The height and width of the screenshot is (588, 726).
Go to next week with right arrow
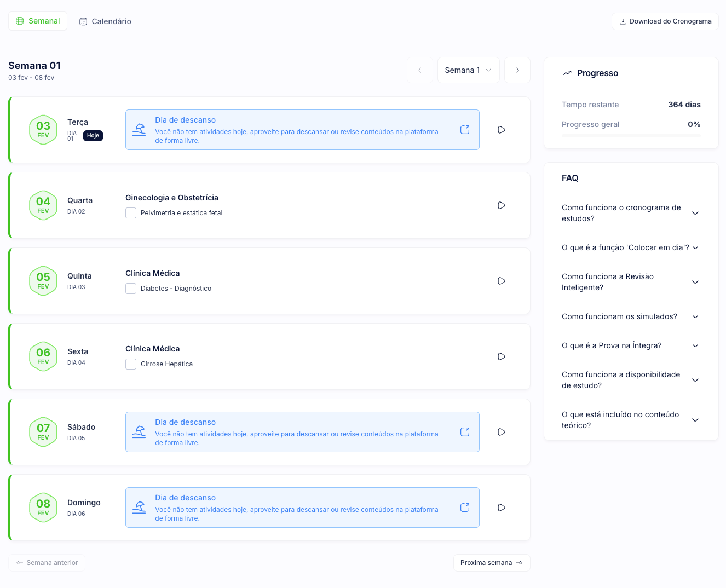pyautogui.click(x=517, y=70)
